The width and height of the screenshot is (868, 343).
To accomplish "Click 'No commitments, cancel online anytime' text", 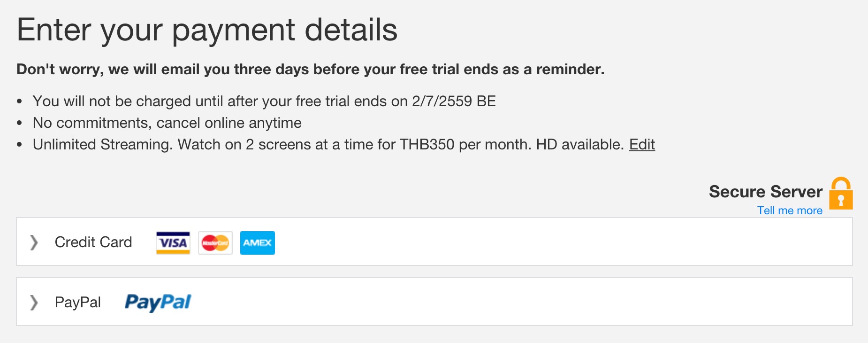I will pos(167,123).
